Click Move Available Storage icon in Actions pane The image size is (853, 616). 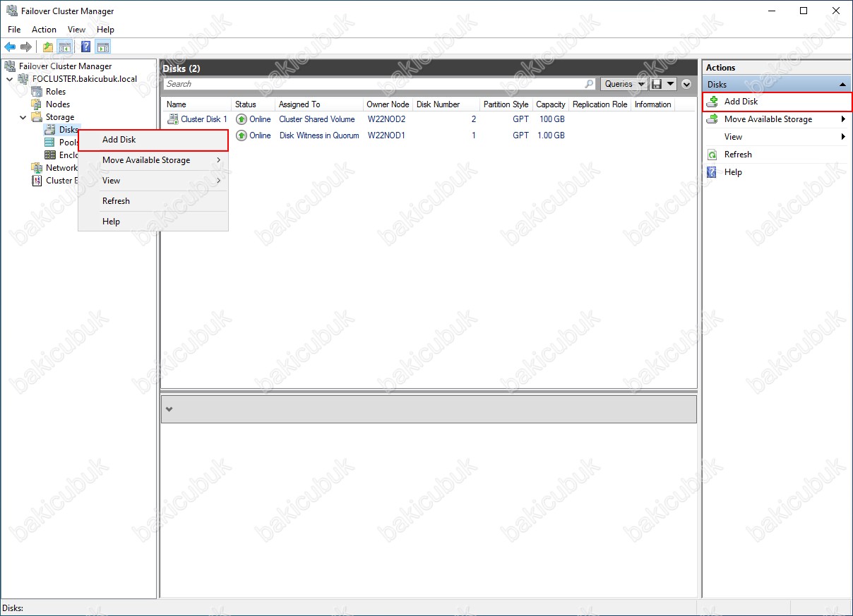point(712,119)
